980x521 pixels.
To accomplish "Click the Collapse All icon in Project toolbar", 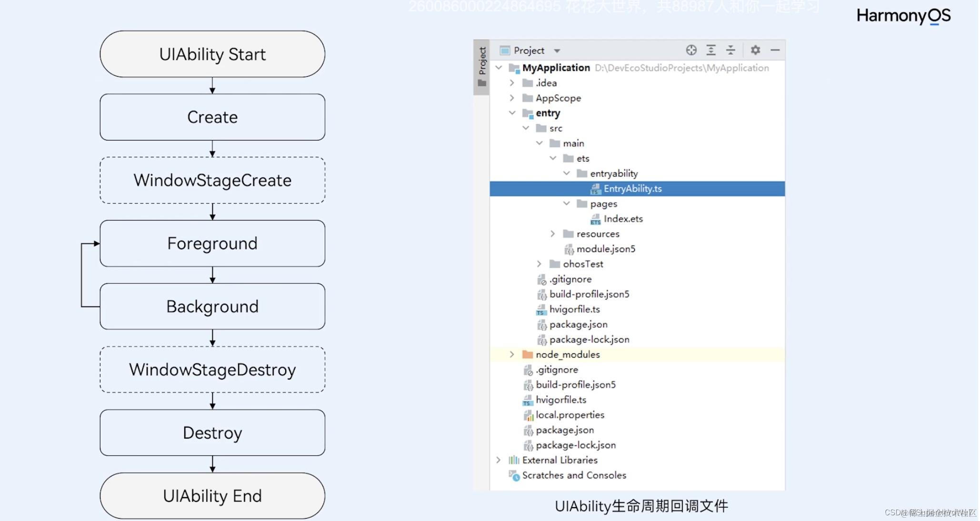I will [x=730, y=50].
